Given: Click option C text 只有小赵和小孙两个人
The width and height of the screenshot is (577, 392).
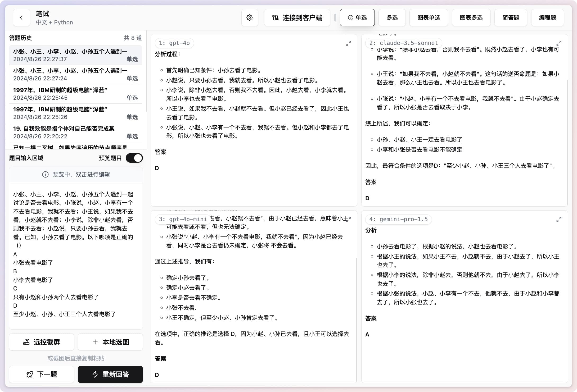Looking at the screenshot, I should pyautogui.click(x=56, y=297).
